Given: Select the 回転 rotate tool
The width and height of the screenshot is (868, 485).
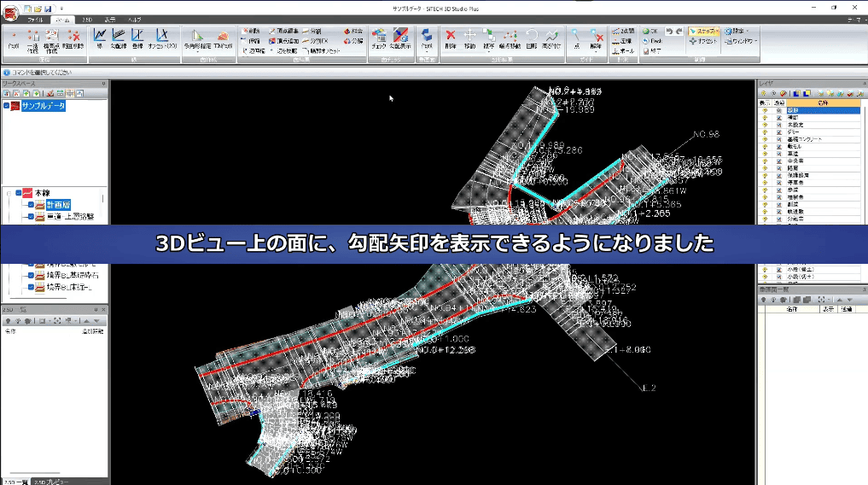Looking at the screenshot, I should (x=532, y=38).
